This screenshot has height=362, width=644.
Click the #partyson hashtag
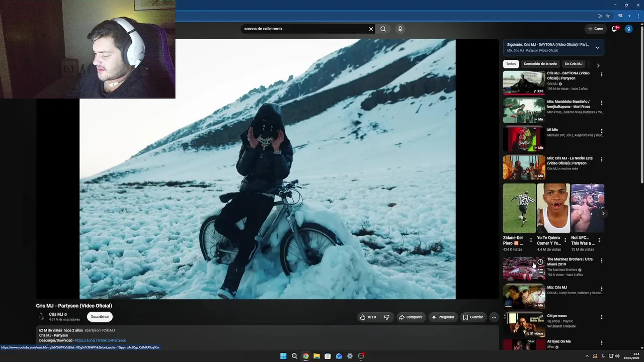(92, 330)
